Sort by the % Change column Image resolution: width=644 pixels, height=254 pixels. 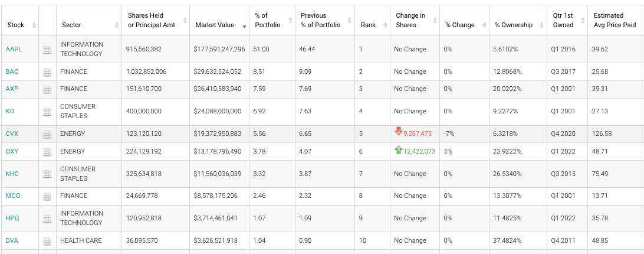pos(484,25)
